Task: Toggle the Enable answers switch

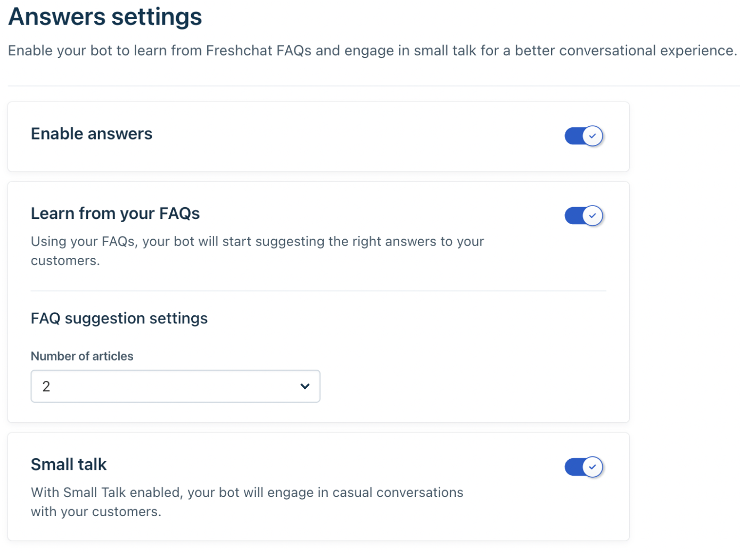Action: pos(583,136)
